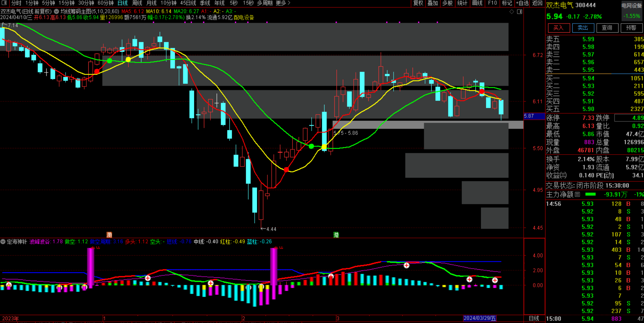Click the 2024/03/29/五 date label on timeline
644x323 pixels.
tap(480, 318)
